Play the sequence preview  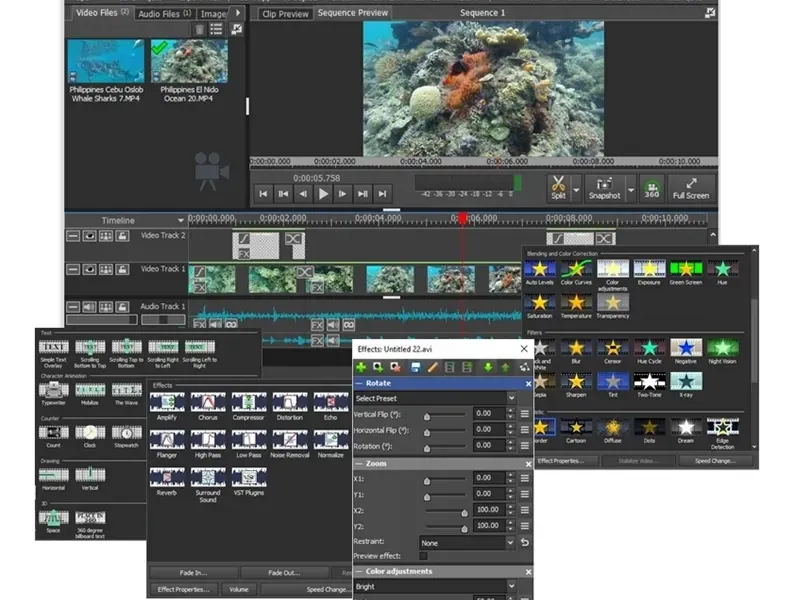pyautogui.click(x=323, y=194)
